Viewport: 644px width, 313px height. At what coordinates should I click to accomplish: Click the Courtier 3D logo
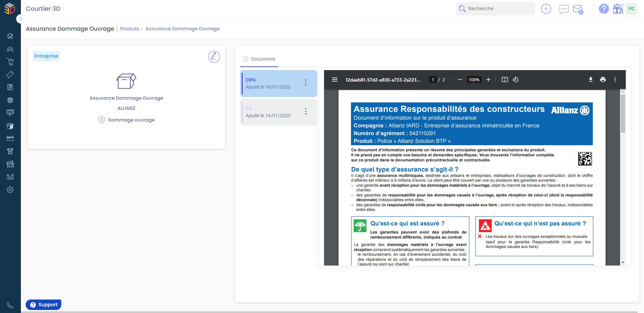[10, 8]
